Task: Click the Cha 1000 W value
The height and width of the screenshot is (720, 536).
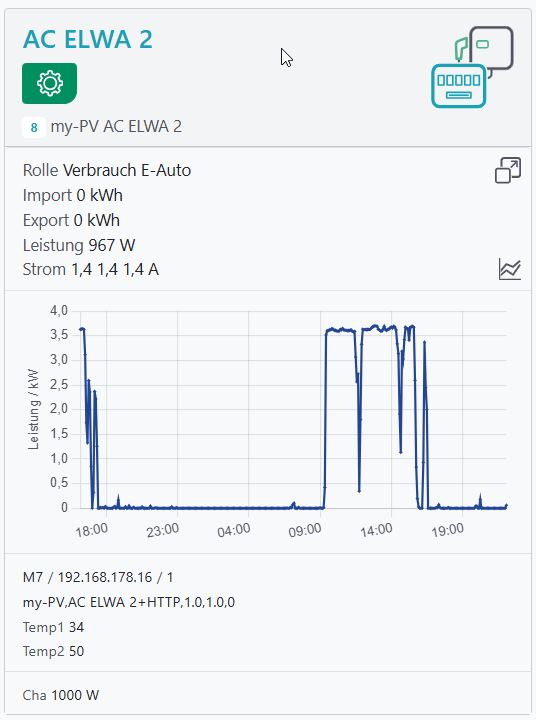Action: click(x=61, y=695)
